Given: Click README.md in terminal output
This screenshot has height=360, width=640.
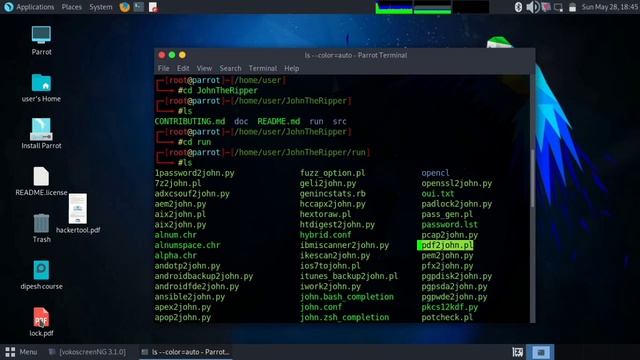Looking at the screenshot, I should click(279, 121).
